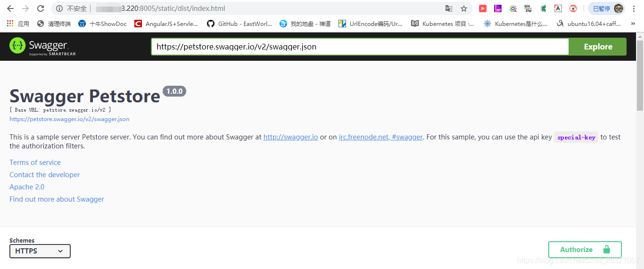The width and height of the screenshot is (644, 269).
Task: Click the special-key code text
Action: (x=576, y=138)
